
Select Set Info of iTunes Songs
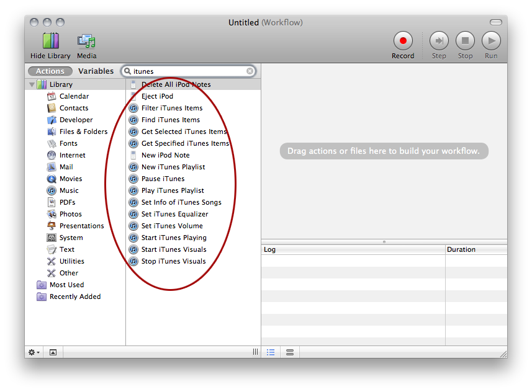[x=194, y=202]
